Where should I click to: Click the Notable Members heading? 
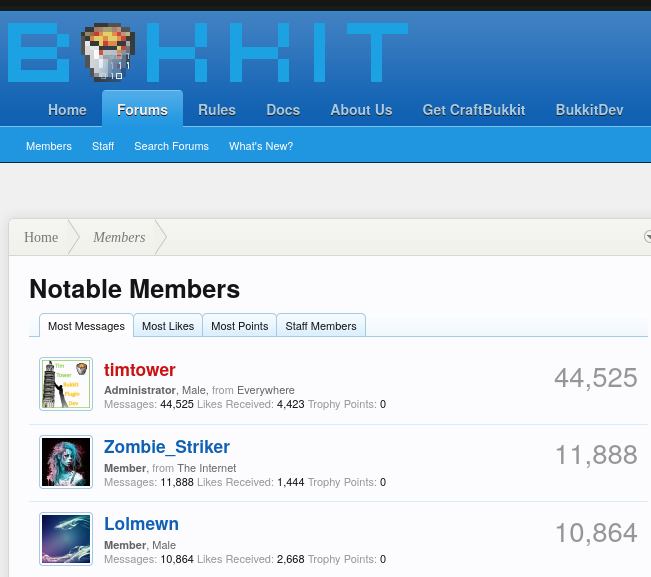[135, 289]
